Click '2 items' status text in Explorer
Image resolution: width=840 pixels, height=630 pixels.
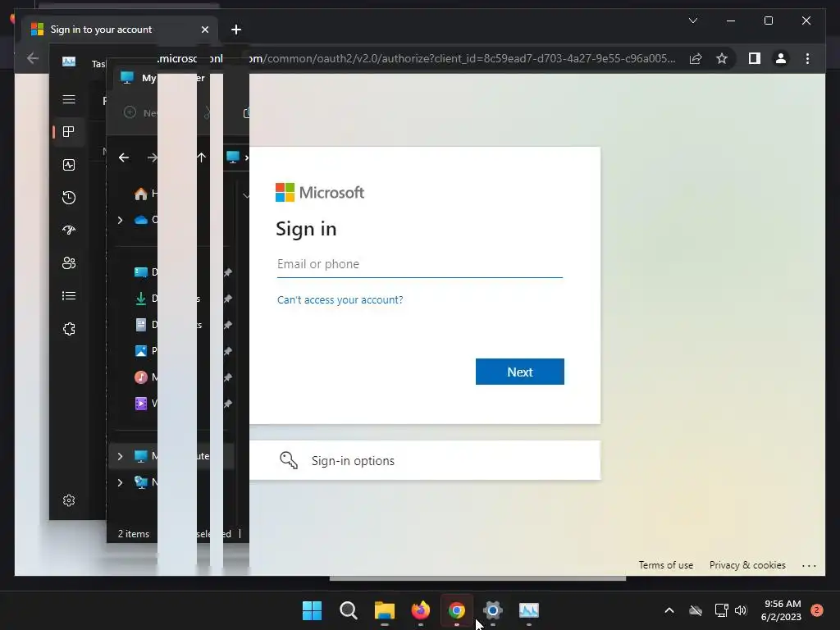pos(134,534)
